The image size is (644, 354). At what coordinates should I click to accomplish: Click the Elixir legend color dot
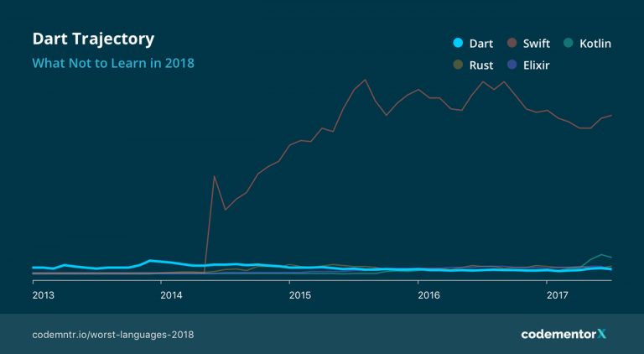(x=512, y=65)
